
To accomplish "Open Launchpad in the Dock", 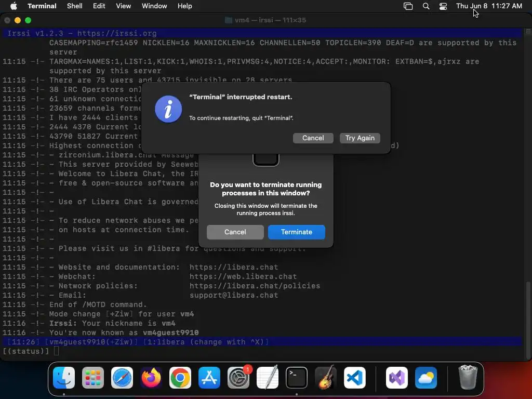I will [x=93, y=378].
